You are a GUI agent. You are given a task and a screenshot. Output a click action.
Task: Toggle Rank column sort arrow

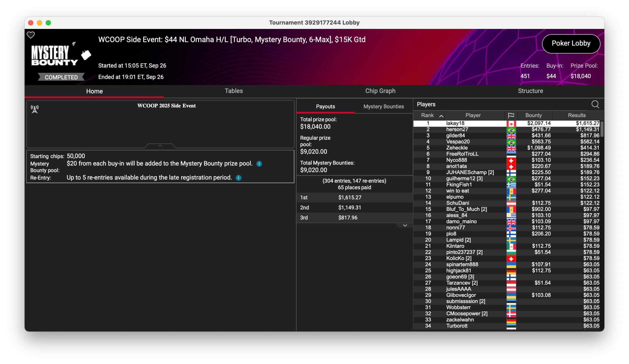tap(441, 116)
